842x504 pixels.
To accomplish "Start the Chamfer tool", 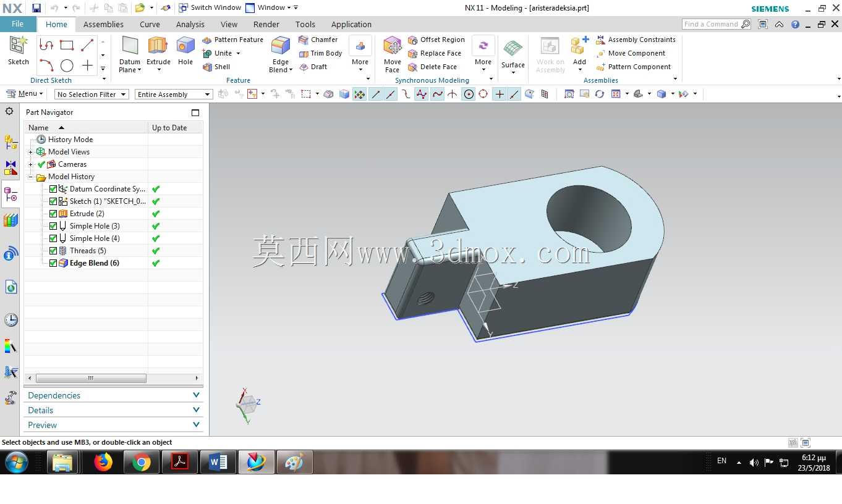I will tap(318, 40).
